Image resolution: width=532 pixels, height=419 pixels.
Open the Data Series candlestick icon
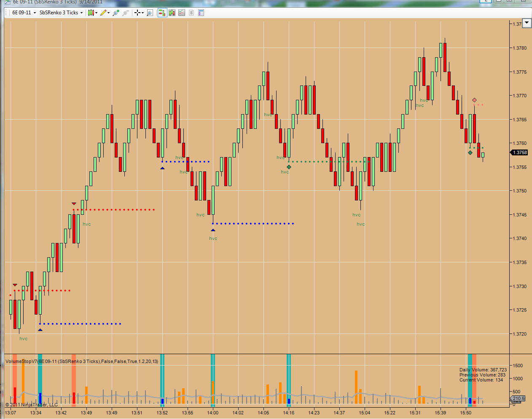(172, 13)
